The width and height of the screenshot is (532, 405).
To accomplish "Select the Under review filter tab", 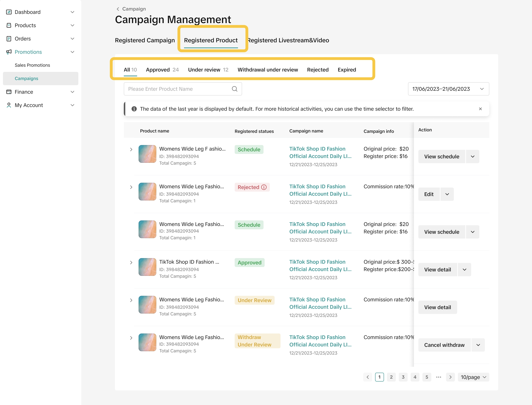I will point(208,70).
